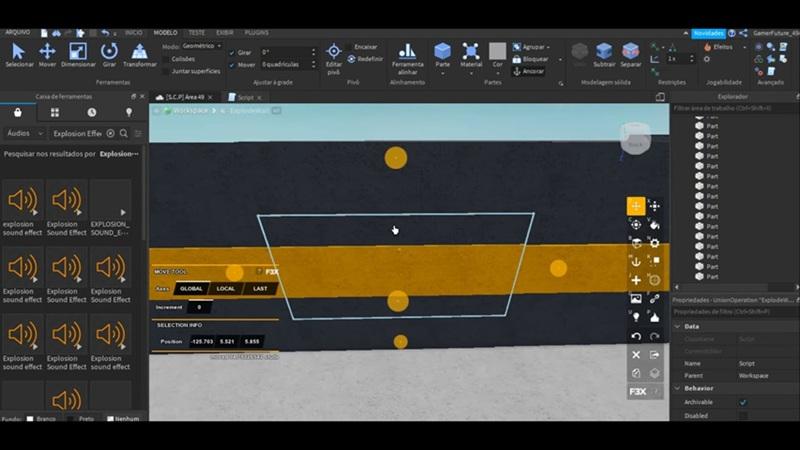Toggle the Girar snapping checkbox

(231, 52)
